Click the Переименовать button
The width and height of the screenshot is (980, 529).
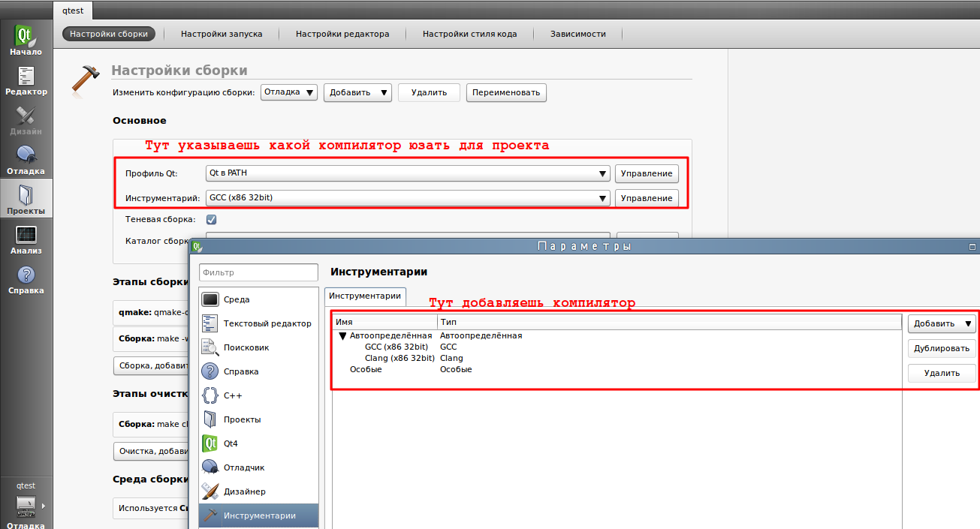[x=506, y=92]
